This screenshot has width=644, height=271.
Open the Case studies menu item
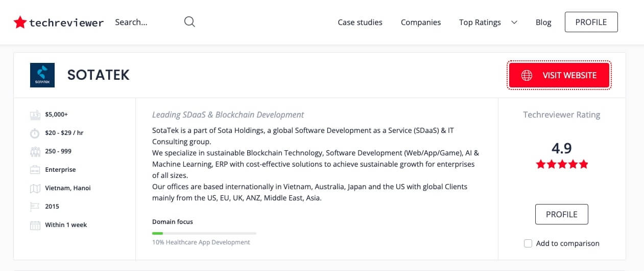tap(360, 22)
